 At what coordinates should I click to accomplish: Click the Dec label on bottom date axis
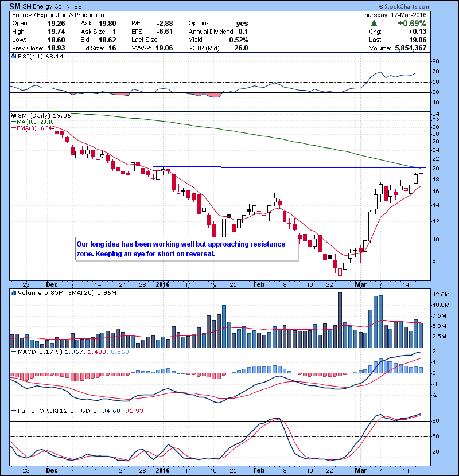pos(52,470)
